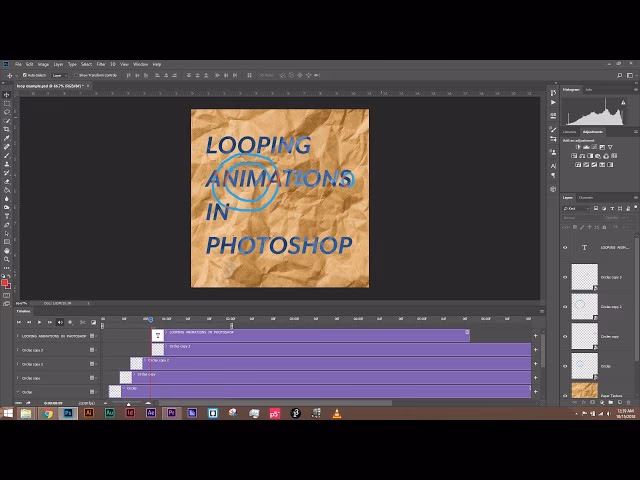Click the timeline playhead marker
This screenshot has width=640, height=480.
(x=151, y=319)
